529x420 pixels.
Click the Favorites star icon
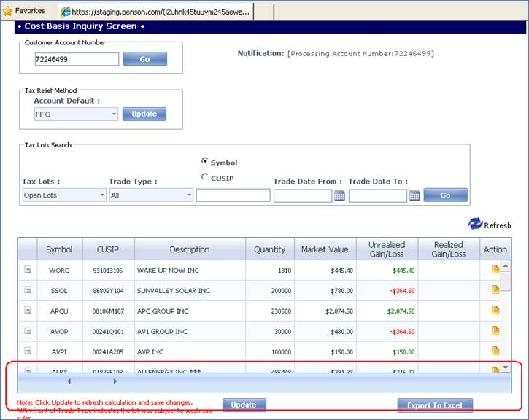[8, 11]
